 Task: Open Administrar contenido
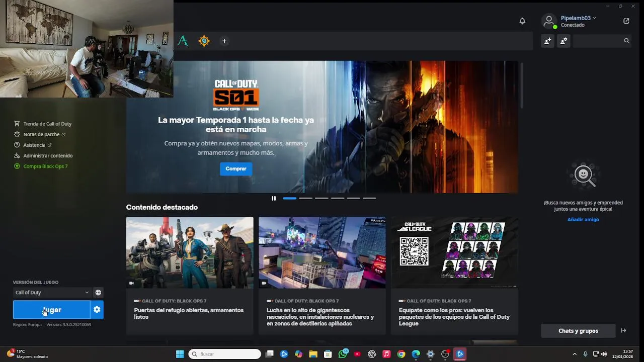tap(48, 155)
